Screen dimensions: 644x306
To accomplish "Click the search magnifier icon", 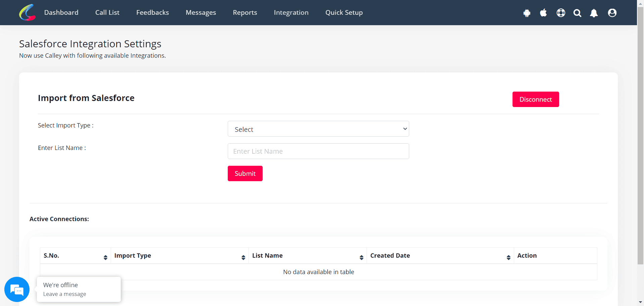I will 577,13.
